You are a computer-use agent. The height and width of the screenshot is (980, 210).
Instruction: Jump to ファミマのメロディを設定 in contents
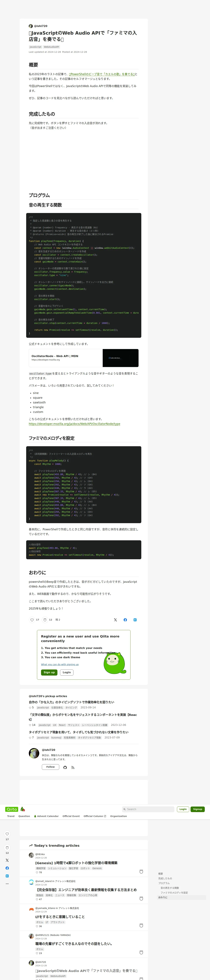(174, 892)
